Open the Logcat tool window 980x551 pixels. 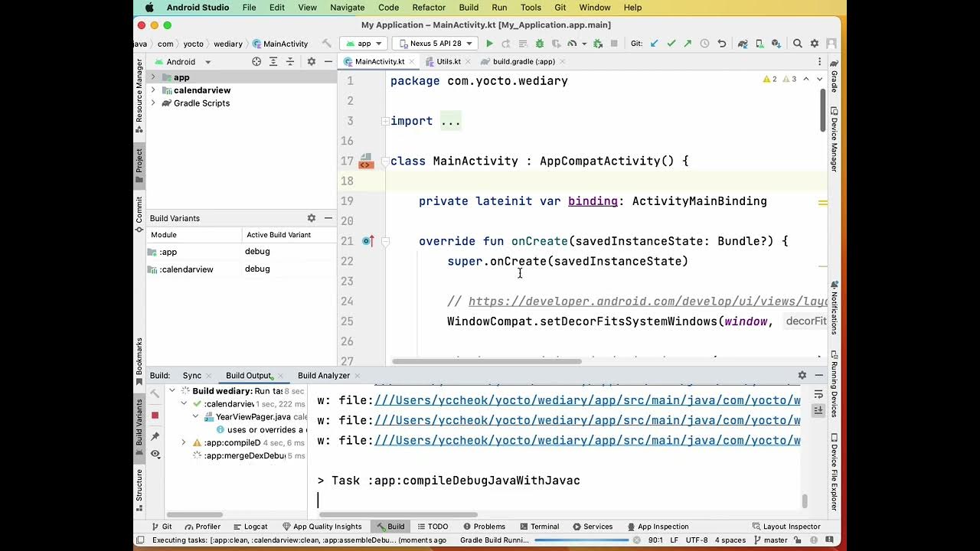click(x=250, y=527)
